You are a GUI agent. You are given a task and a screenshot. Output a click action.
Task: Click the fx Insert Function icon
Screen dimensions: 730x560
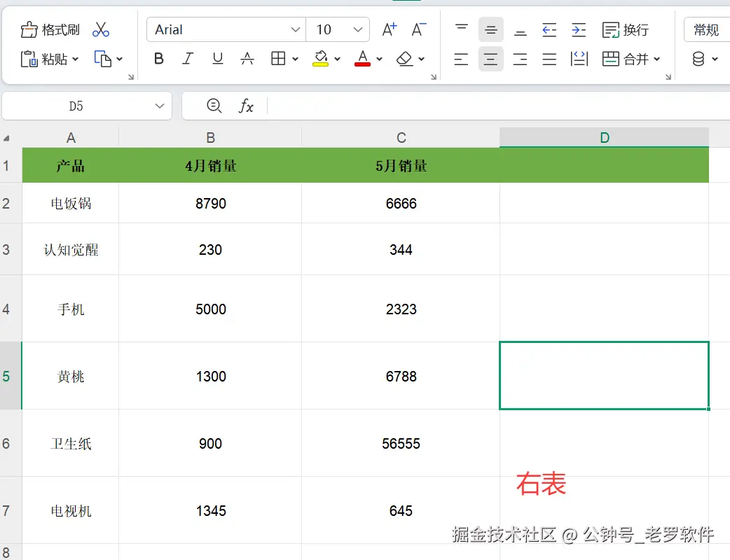[x=246, y=106]
